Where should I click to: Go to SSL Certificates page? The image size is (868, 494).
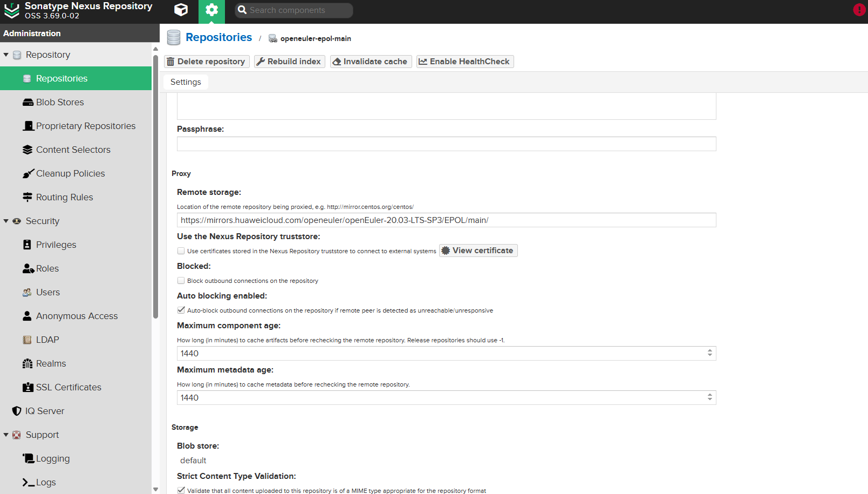pyautogui.click(x=69, y=387)
